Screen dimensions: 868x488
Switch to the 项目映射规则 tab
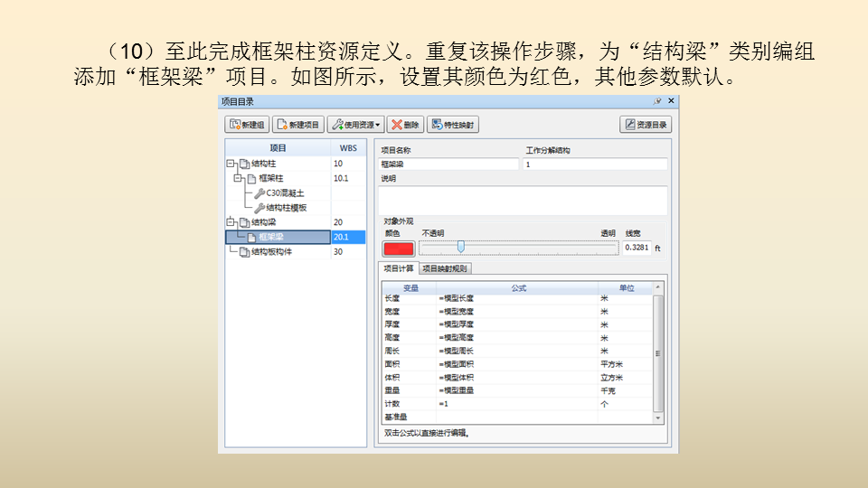(x=445, y=268)
